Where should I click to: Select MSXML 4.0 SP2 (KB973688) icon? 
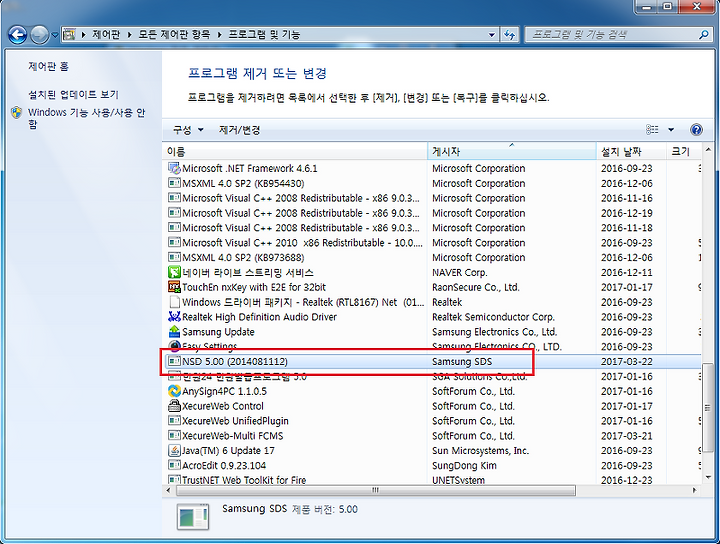tap(174, 257)
